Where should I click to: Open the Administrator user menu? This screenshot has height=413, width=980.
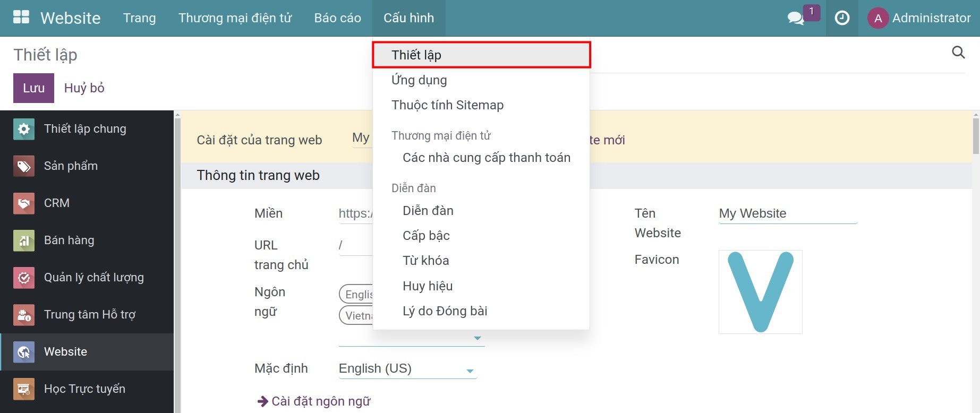pyautogui.click(x=920, y=18)
